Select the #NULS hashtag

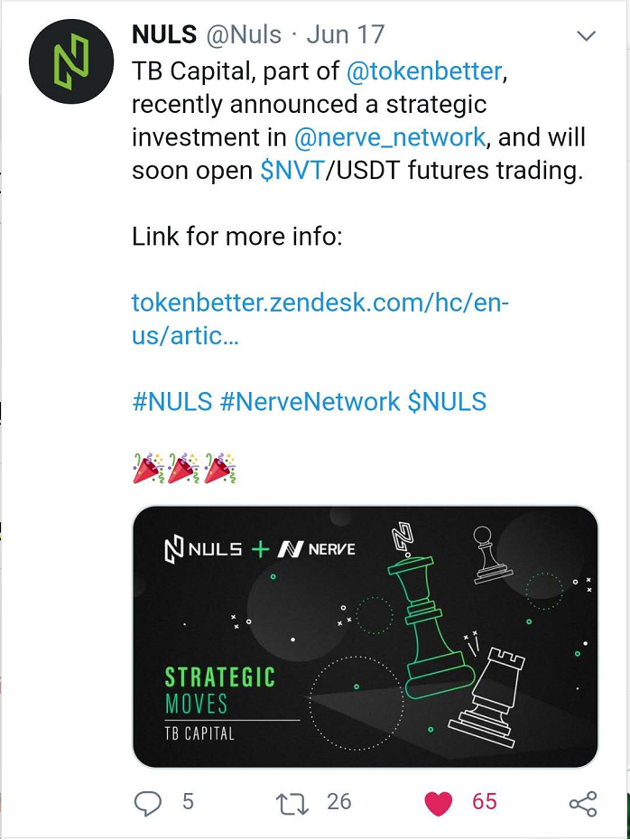[x=171, y=401]
